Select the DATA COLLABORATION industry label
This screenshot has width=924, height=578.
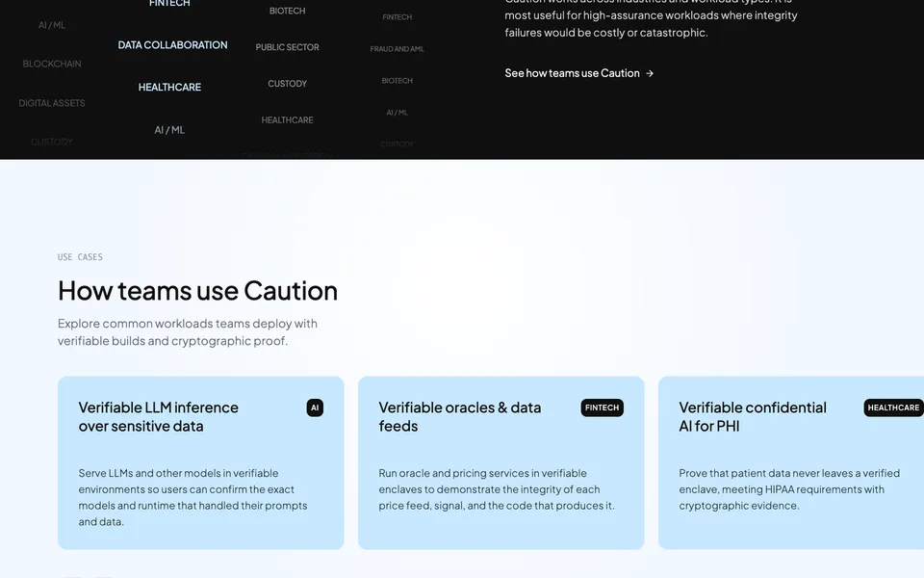(172, 45)
